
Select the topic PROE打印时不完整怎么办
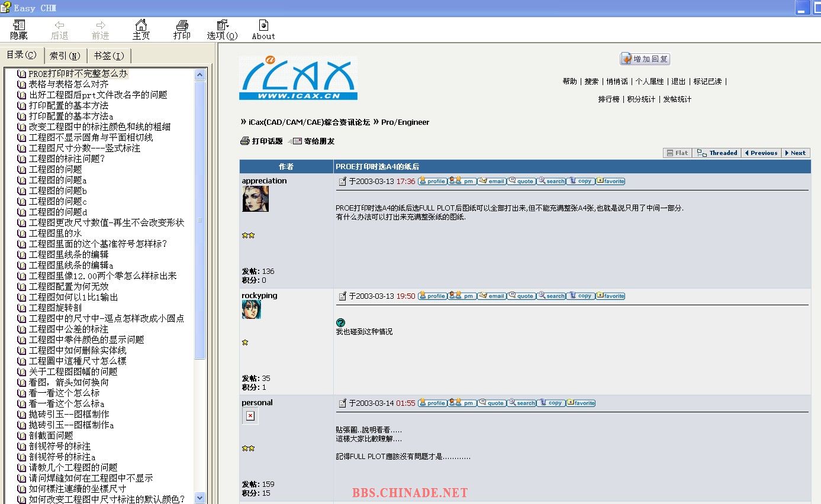click(78, 73)
